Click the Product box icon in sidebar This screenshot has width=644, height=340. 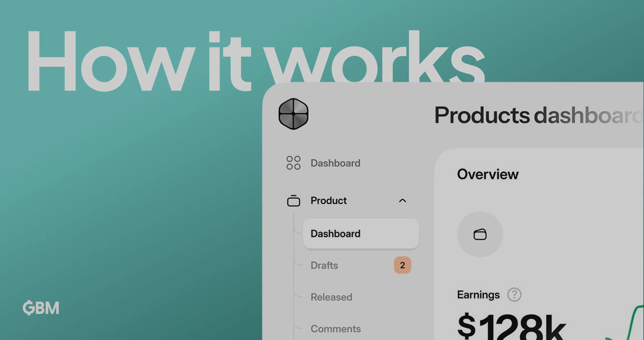click(x=293, y=201)
